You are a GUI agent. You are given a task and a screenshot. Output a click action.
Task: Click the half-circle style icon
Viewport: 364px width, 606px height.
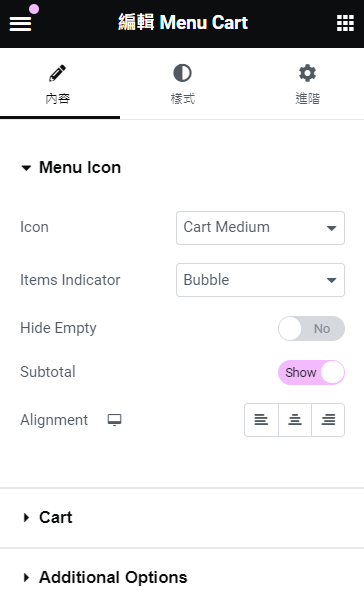tap(182, 73)
